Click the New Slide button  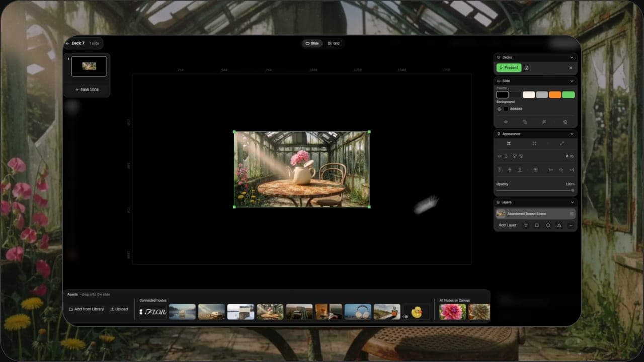[x=87, y=89]
